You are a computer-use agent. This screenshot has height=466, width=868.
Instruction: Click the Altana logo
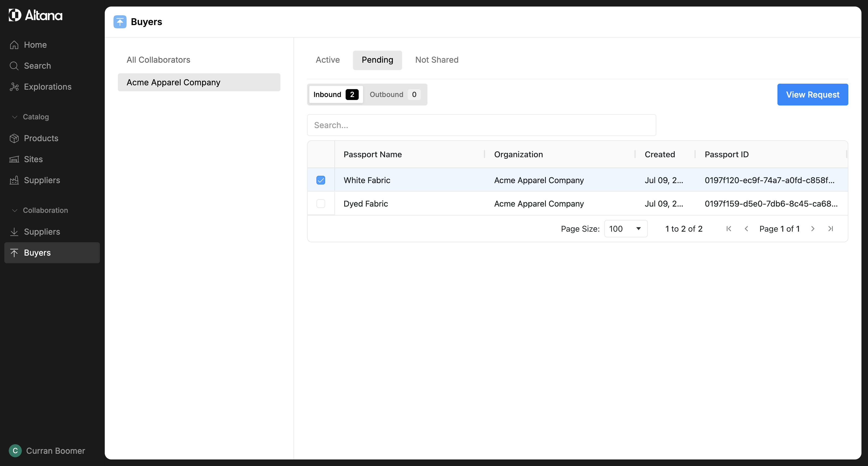35,15
